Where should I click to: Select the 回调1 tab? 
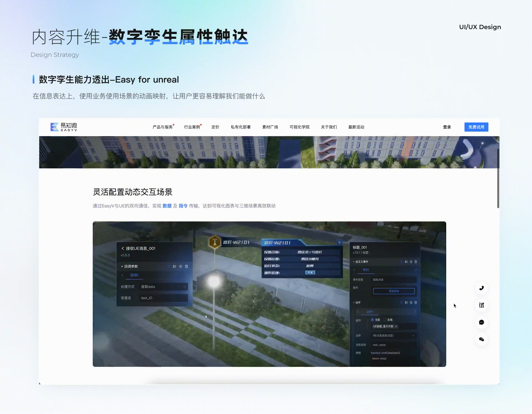[x=134, y=275]
